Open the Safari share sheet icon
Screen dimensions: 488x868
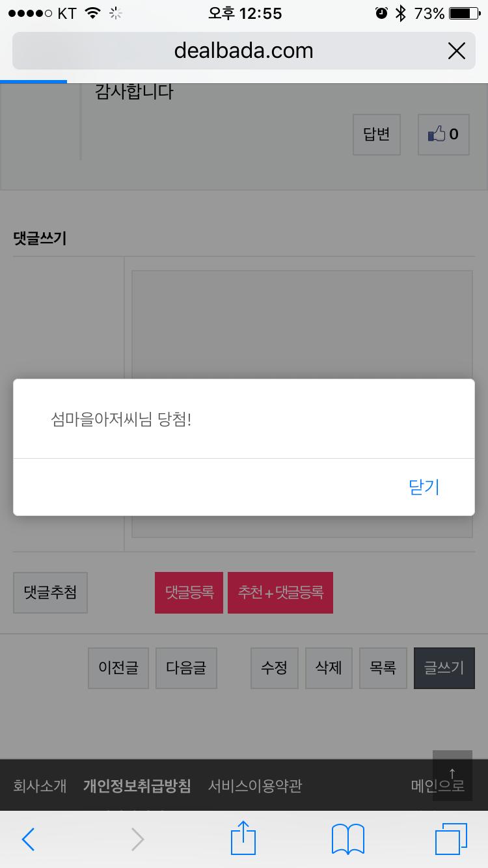point(244,837)
